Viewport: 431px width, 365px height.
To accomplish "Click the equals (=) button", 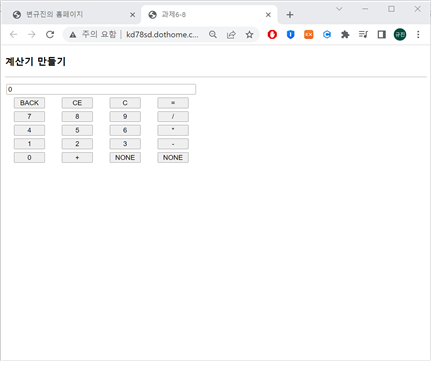I will click(x=173, y=103).
